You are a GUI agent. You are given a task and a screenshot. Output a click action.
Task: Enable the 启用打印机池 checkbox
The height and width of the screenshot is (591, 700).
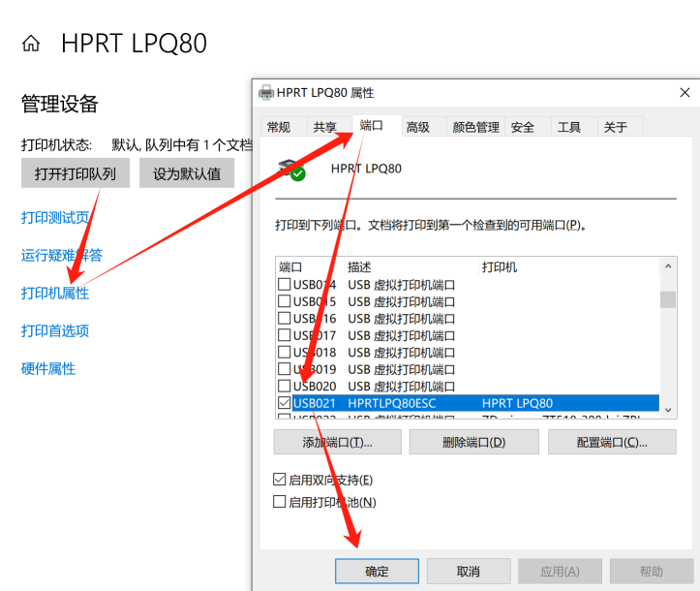point(280,502)
